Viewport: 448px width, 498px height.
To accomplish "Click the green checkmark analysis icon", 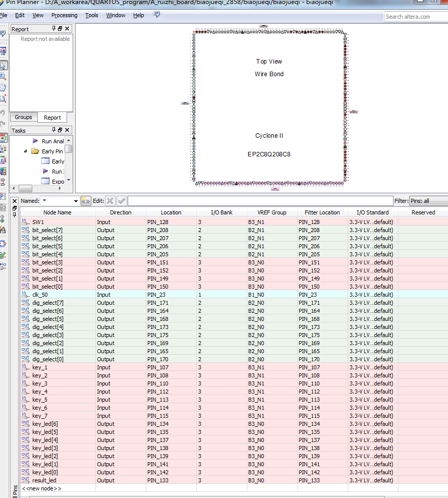I will coord(3,255).
